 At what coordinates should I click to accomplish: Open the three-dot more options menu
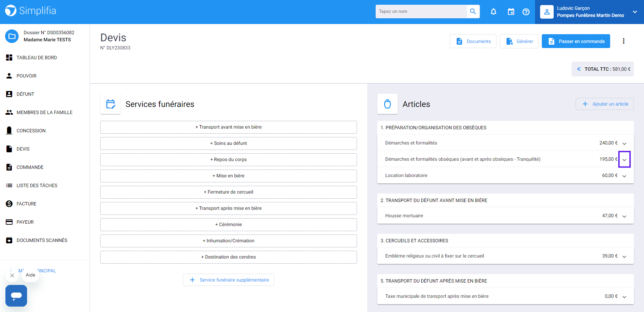click(623, 41)
